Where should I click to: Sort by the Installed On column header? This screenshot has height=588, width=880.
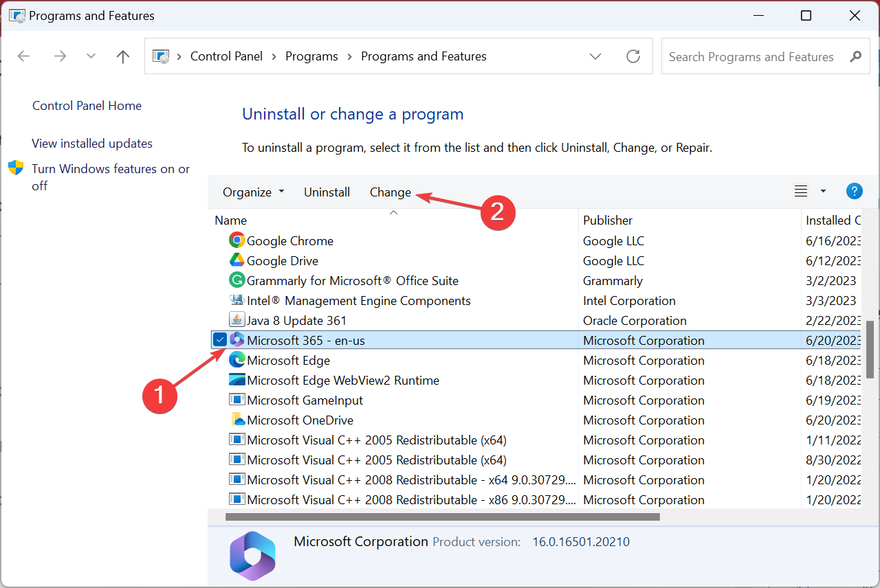(833, 220)
